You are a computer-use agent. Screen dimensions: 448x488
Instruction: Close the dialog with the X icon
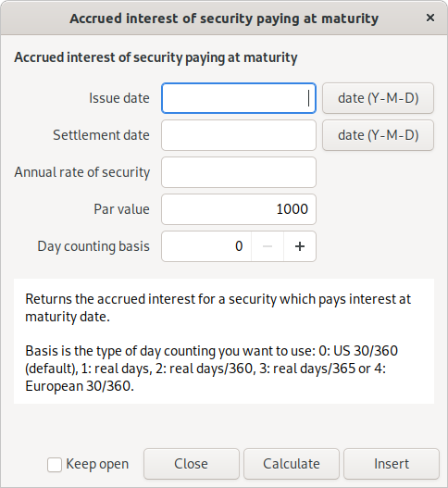[x=430, y=18]
